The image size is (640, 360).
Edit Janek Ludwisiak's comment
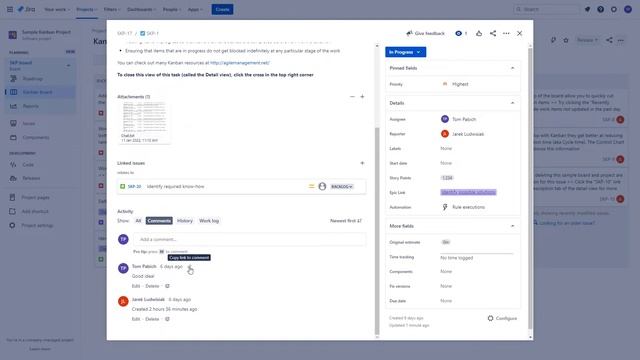coord(136,319)
